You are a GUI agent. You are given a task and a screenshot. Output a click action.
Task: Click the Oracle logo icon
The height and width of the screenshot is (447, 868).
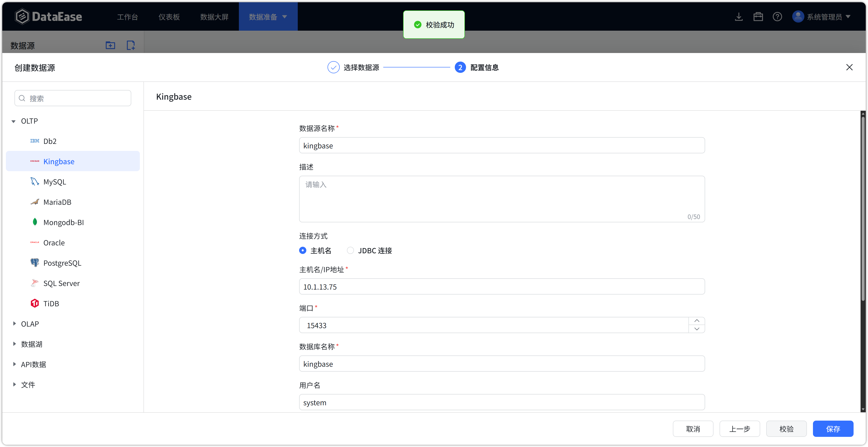click(35, 242)
